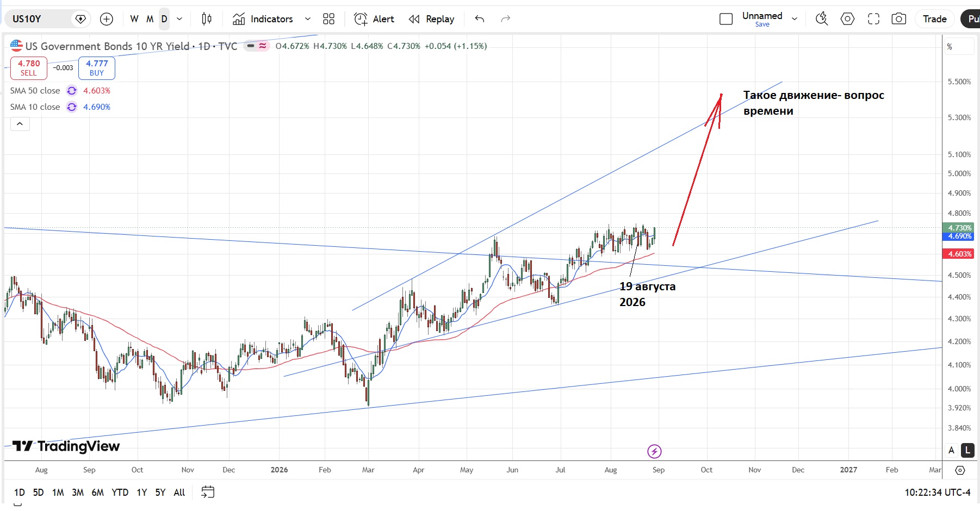This screenshot has width=980, height=511.
Task: Undo the last chart action
Action: click(479, 19)
